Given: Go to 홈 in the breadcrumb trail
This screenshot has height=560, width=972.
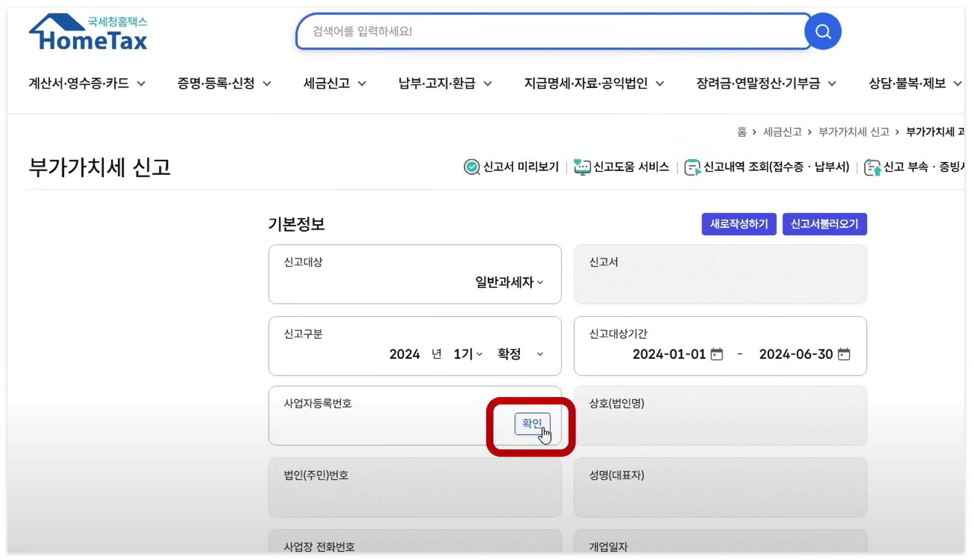Looking at the screenshot, I should (743, 132).
